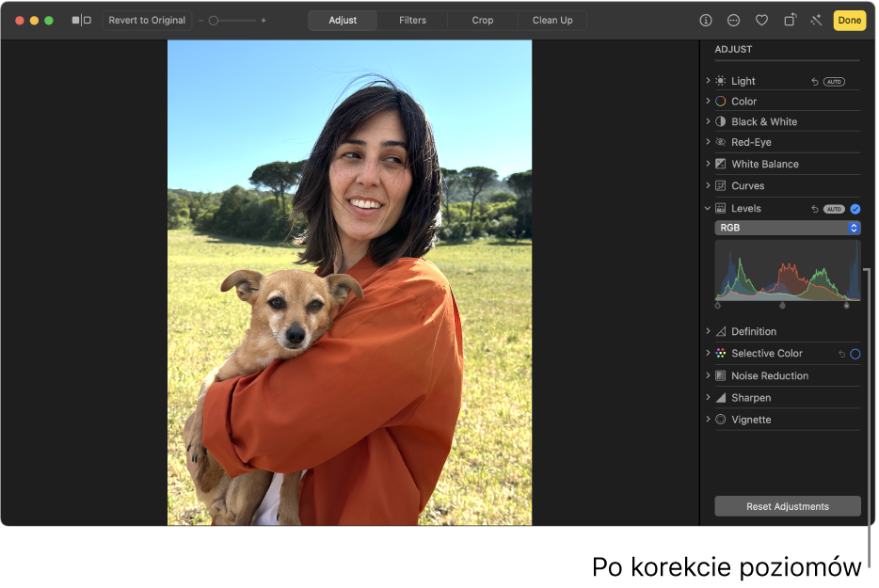The height and width of the screenshot is (588, 879).
Task: Switch to the Filters tab
Action: pos(412,20)
